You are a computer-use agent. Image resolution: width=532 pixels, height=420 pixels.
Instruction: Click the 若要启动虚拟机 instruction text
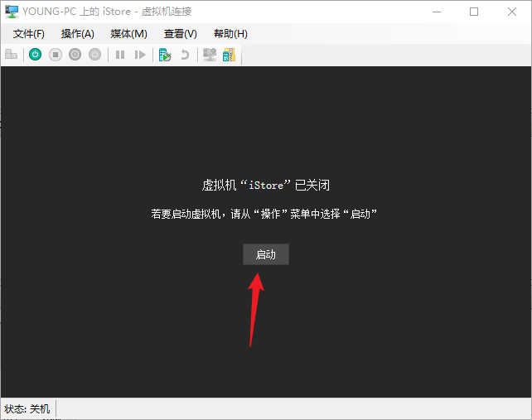tap(264, 214)
